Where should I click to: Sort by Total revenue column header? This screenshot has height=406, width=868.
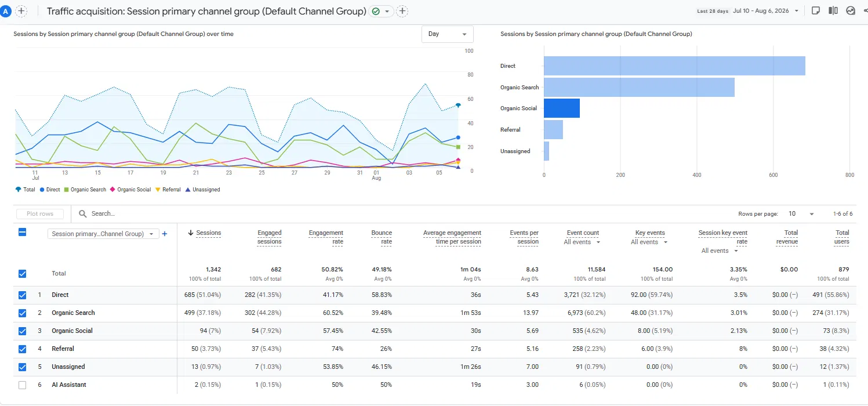point(787,237)
